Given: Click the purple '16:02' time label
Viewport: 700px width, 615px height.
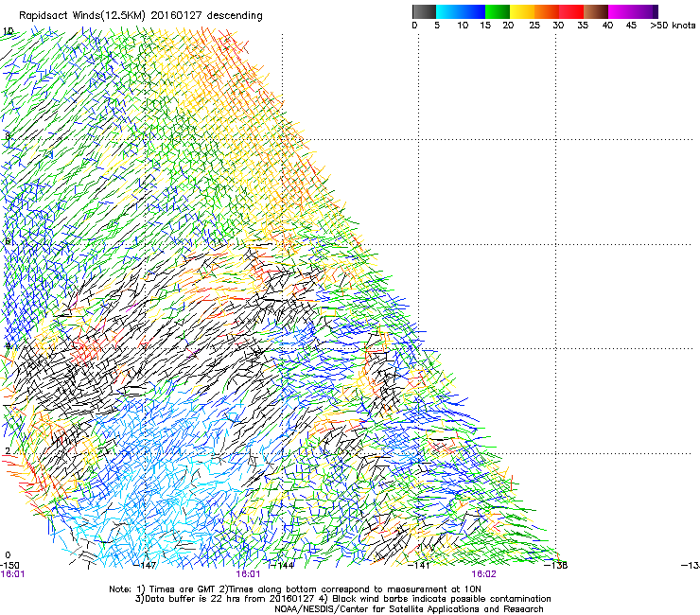Looking at the screenshot, I should [484, 574].
